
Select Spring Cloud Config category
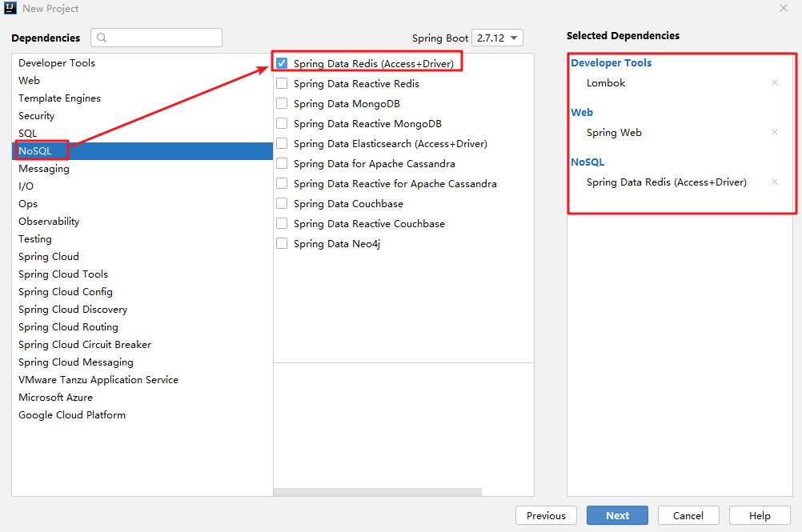(142, 292)
